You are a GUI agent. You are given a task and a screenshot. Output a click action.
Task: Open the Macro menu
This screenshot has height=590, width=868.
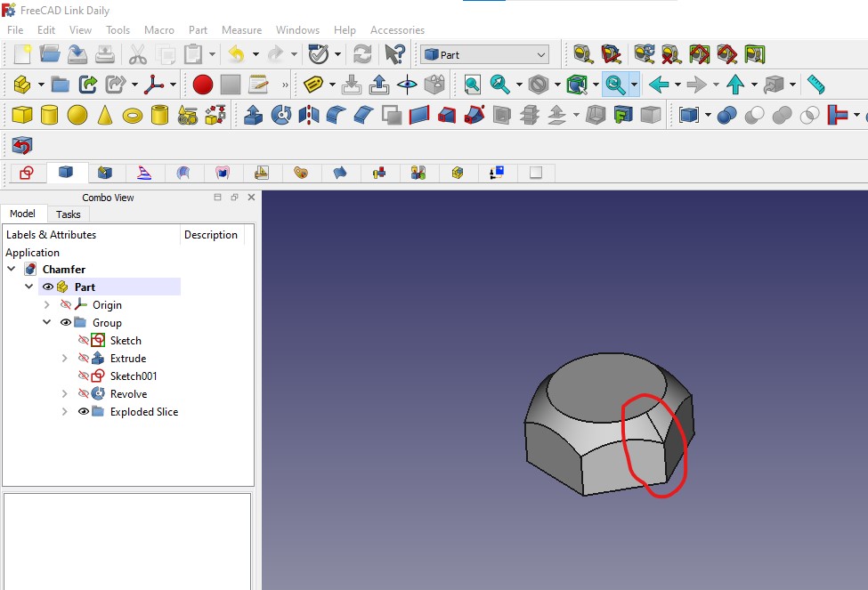pyautogui.click(x=159, y=29)
